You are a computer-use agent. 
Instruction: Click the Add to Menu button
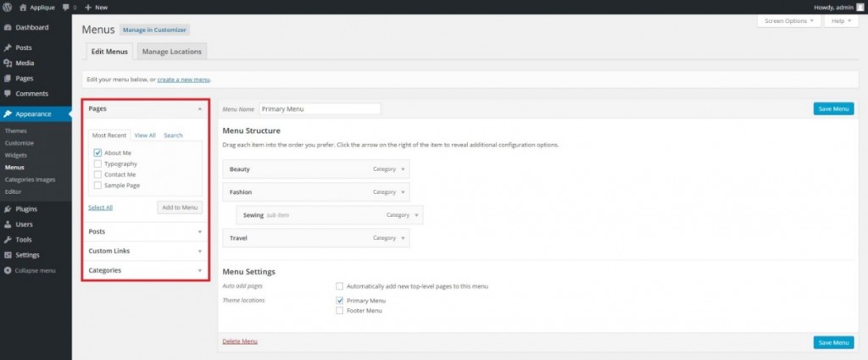click(x=180, y=207)
